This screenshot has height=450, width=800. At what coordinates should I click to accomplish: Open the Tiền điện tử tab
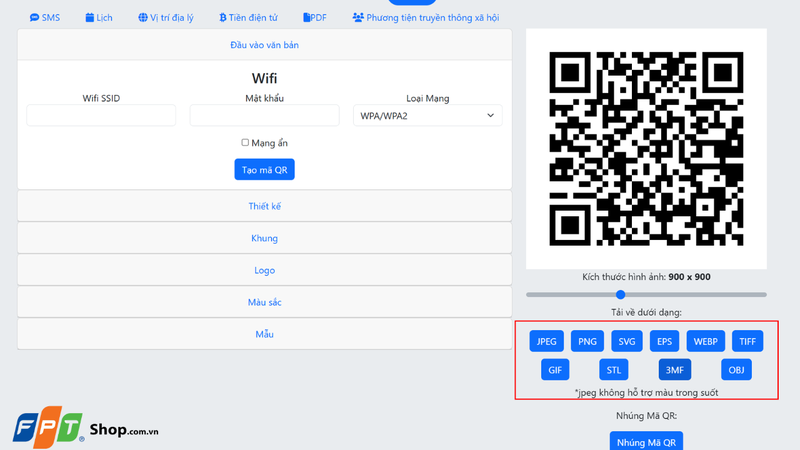pos(248,17)
